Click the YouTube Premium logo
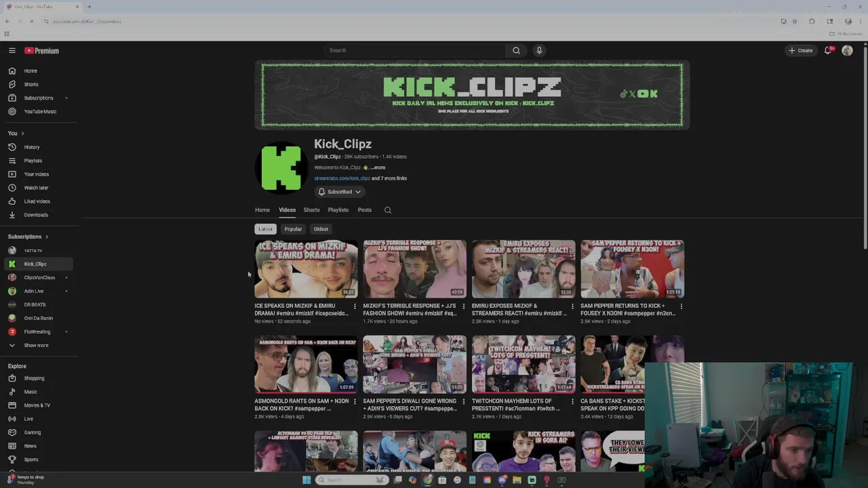The width and height of the screenshot is (868, 488). click(x=42, y=50)
